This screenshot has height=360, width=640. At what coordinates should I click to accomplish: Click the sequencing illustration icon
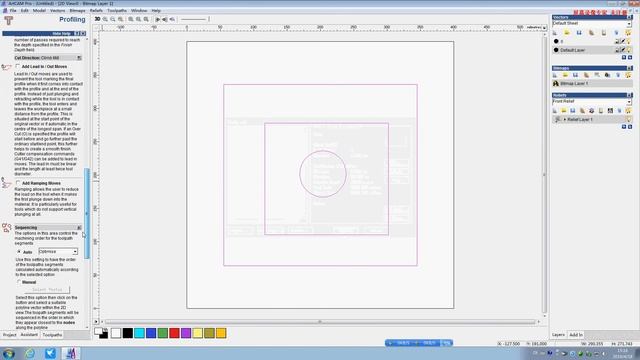coord(7,228)
